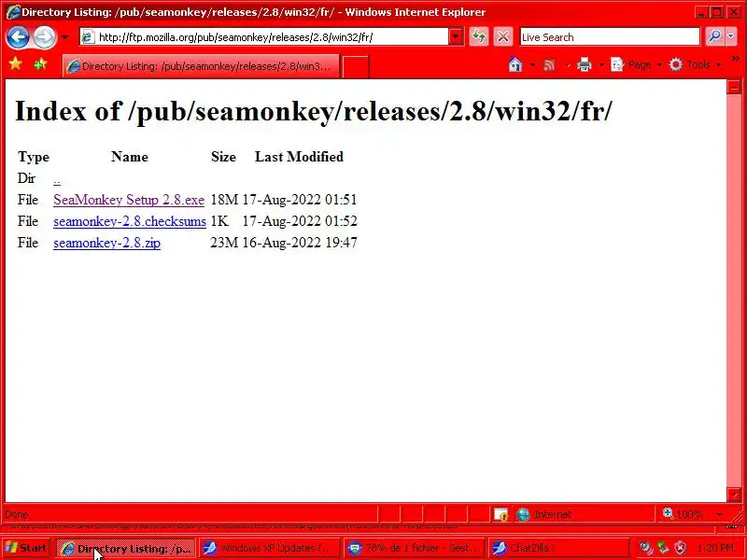The height and width of the screenshot is (560, 747).
Task: Click the Internet Explorer title bar icon
Action: tap(13, 12)
